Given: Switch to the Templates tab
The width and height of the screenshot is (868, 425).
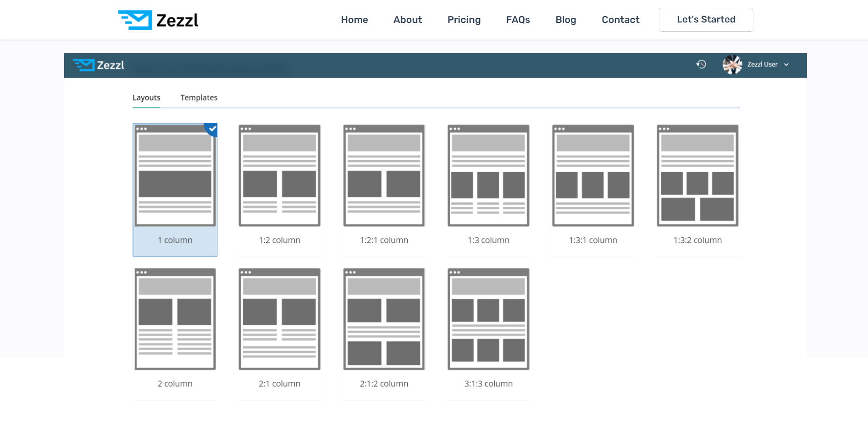Looking at the screenshot, I should pos(199,98).
